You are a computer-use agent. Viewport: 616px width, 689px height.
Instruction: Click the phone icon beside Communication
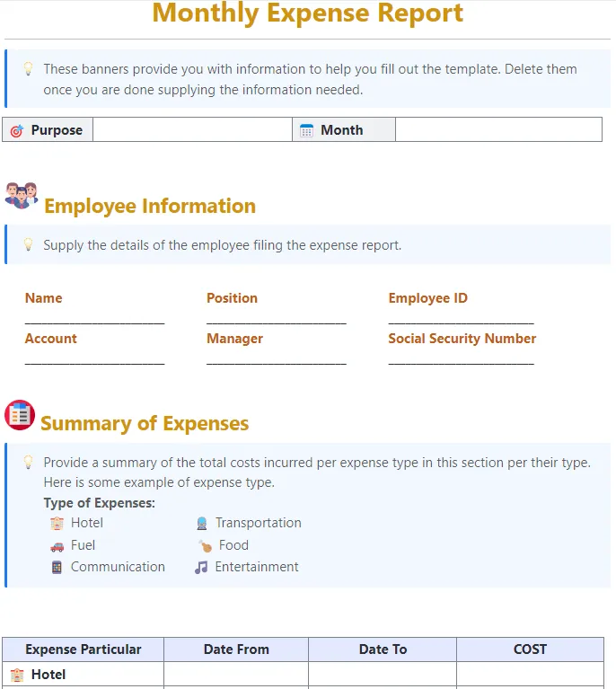pyautogui.click(x=57, y=568)
